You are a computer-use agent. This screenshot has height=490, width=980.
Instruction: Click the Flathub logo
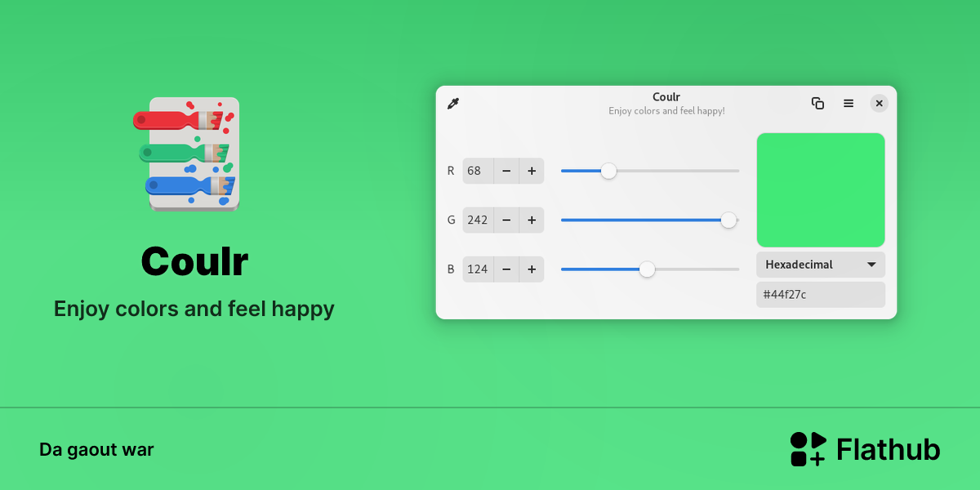coord(865,449)
